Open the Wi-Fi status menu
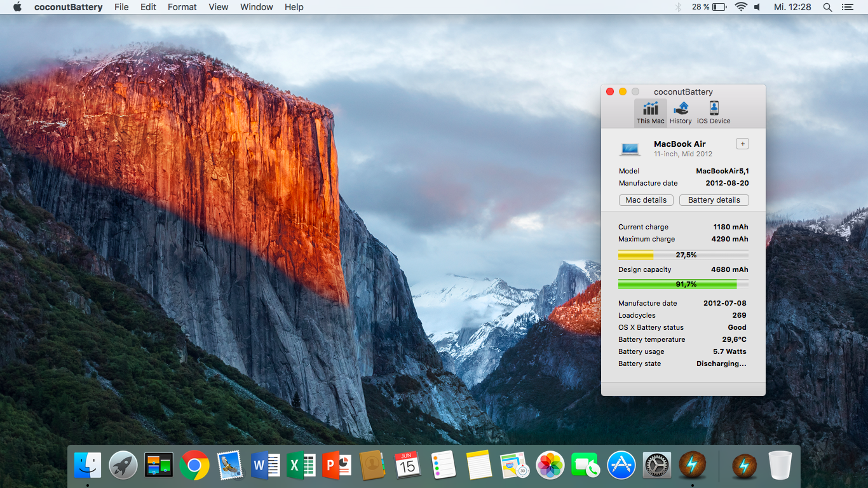 741,7
